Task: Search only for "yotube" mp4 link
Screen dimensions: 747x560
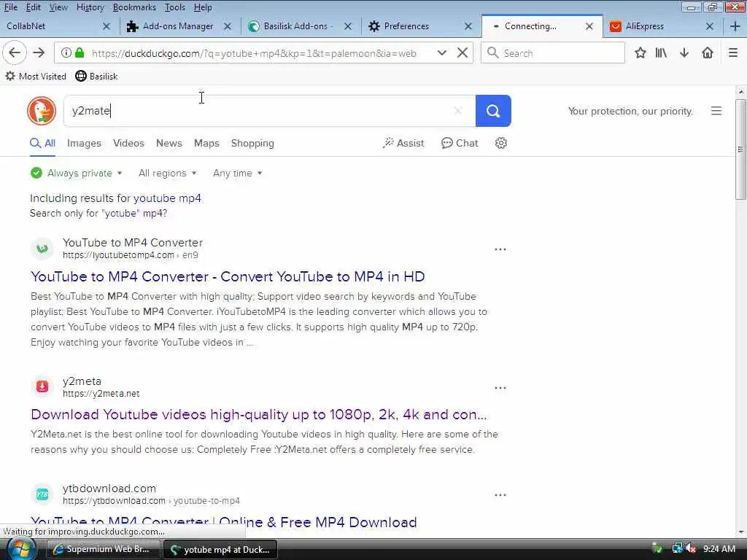Action: coord(98,213)
